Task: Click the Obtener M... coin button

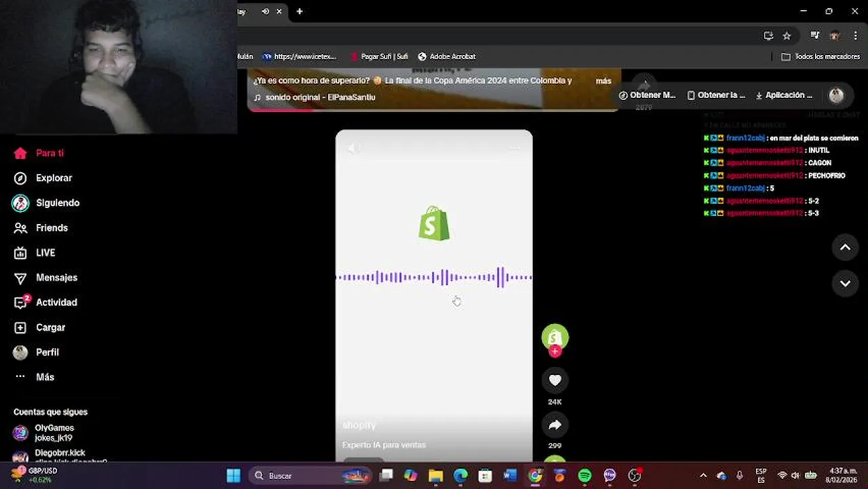Action: pos(647,95)
